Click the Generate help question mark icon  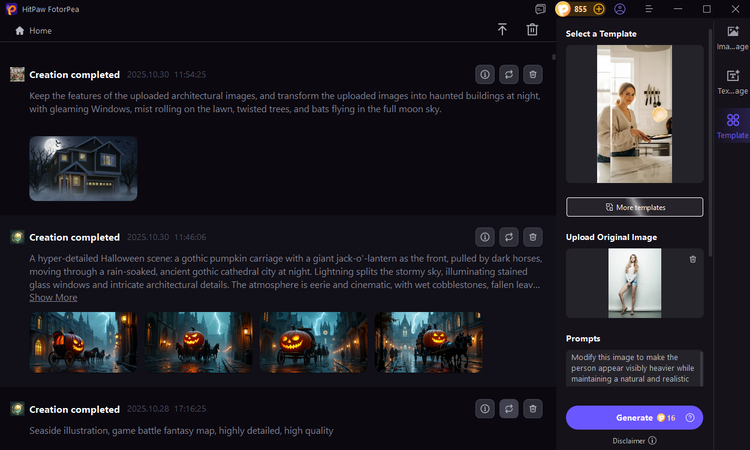690,417
